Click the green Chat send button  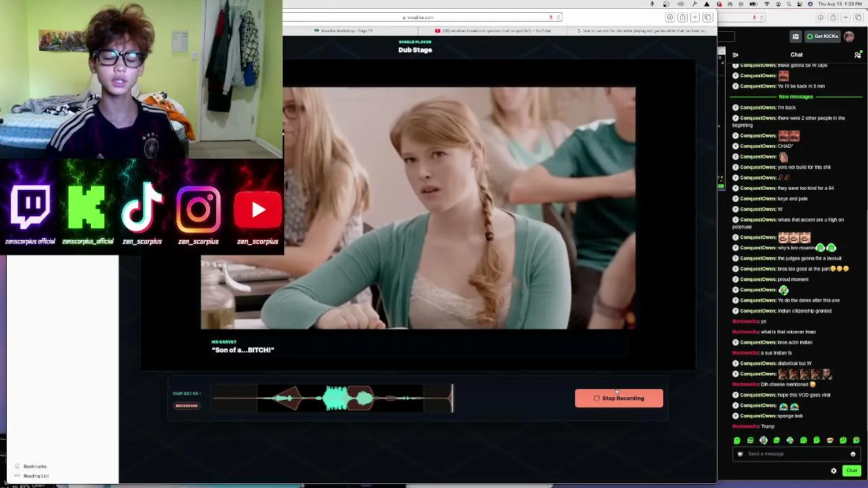(852, 470)
